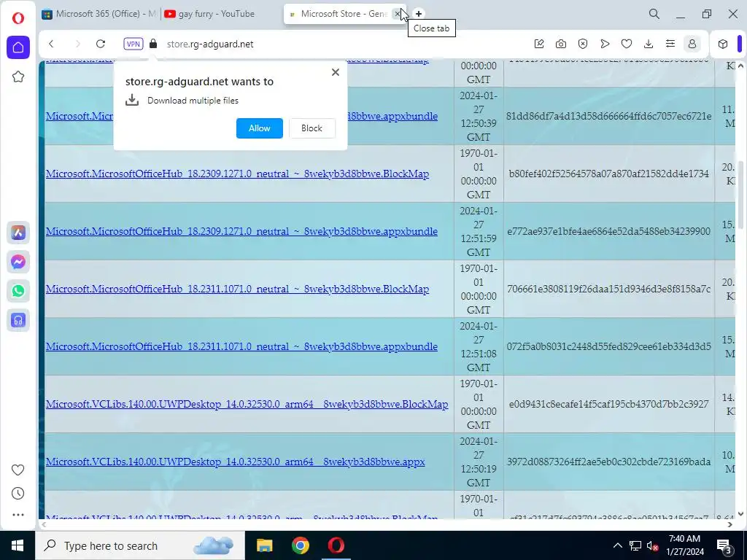The image size is (747, 560).
Task: Open Messenger in Opera sidebar
Action: click(18, 262)
